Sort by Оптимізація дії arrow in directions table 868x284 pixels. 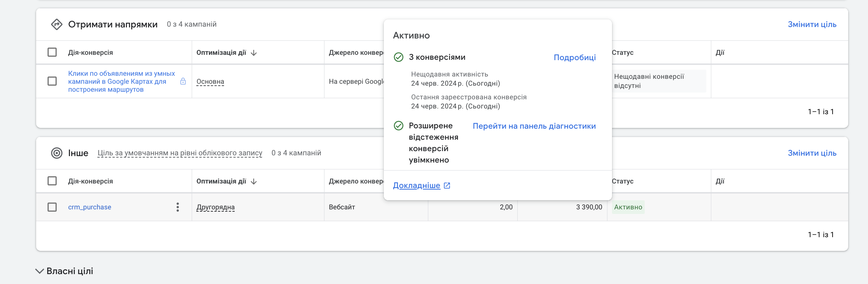click(254, 53)
